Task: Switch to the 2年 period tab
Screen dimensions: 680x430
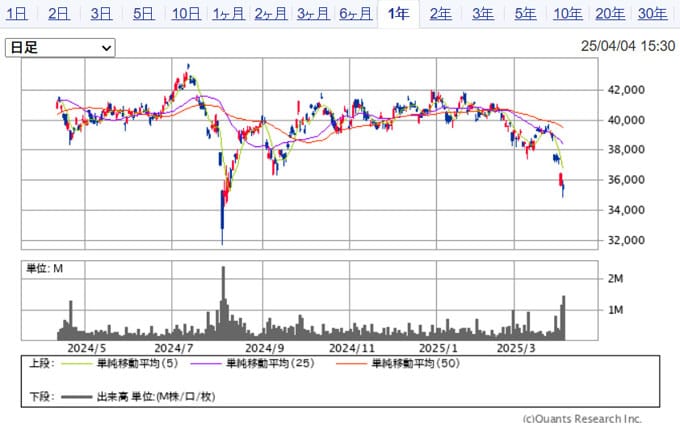Action: (440, 14)
